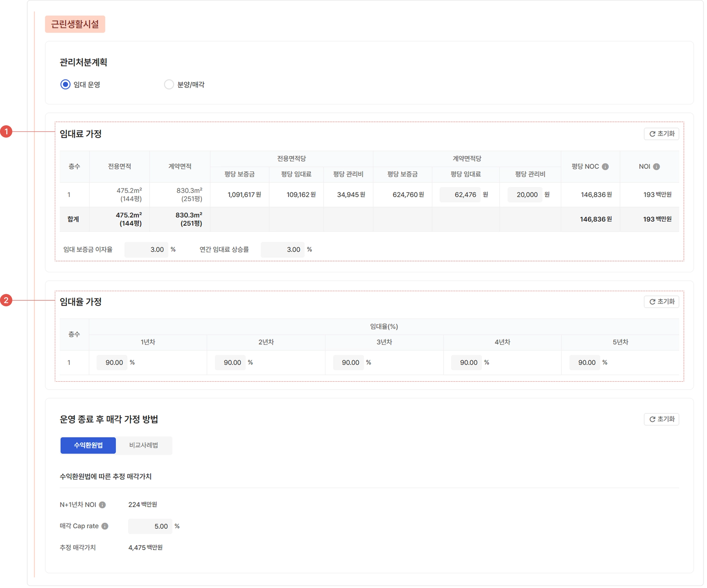Edit the 평당 관리비 20,000 field
The height and width of the screenshot is (588, 707).
(525, 195)
